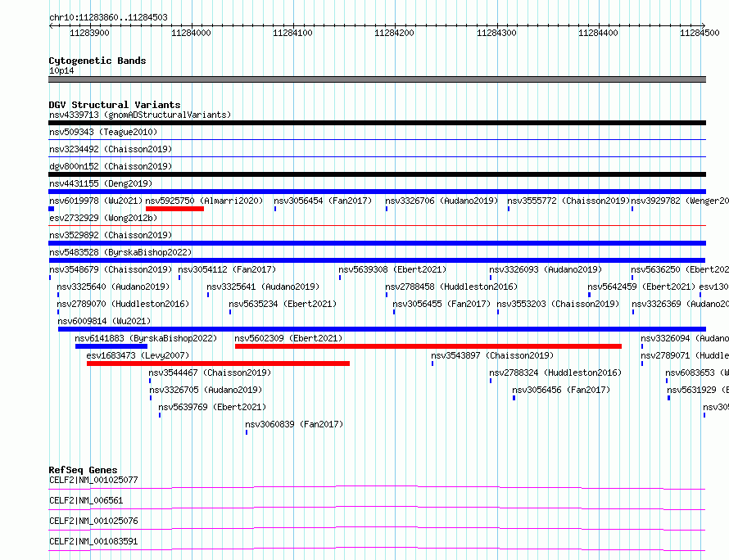This screenshot has height=560, width=729.
Task: Click the RefSeq Genes track title
Action: point(84,470)
